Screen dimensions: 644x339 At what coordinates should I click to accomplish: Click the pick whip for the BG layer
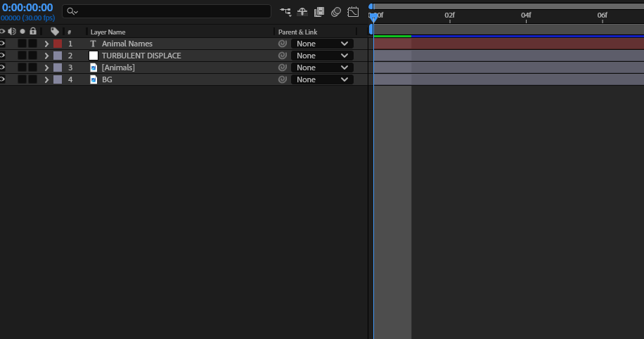pos(282,79)
